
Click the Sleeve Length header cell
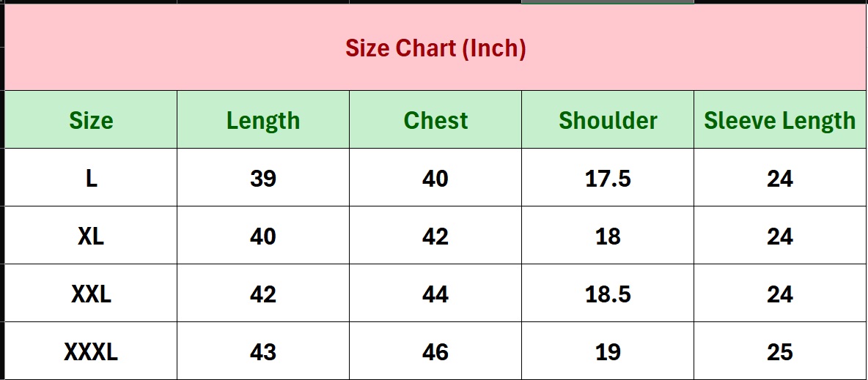780,120
